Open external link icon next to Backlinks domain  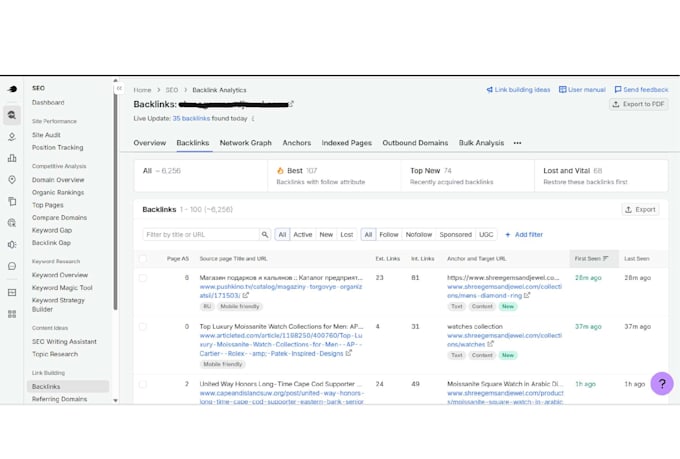tap(291, 104)
